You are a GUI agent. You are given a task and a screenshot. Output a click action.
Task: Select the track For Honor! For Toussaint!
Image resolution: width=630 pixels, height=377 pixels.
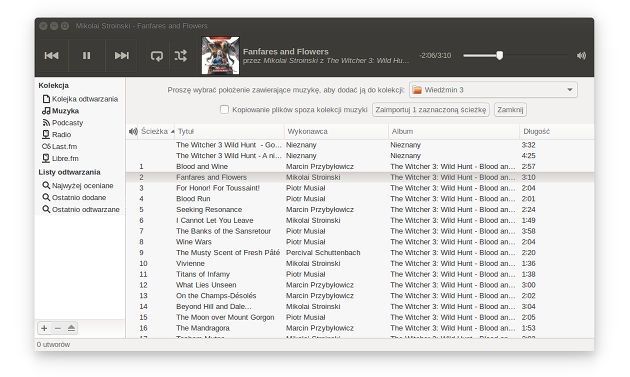[x=360, y=188]
